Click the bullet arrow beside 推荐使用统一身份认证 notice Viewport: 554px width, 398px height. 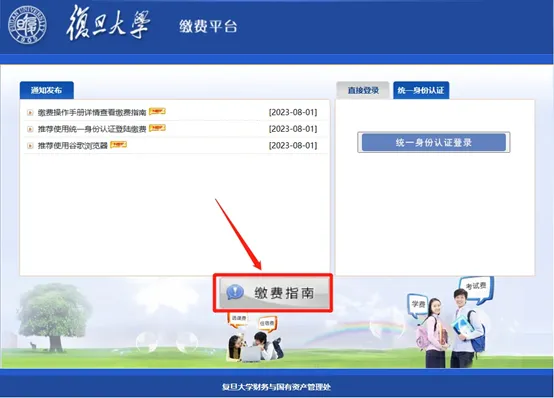[x=30, y=129]
